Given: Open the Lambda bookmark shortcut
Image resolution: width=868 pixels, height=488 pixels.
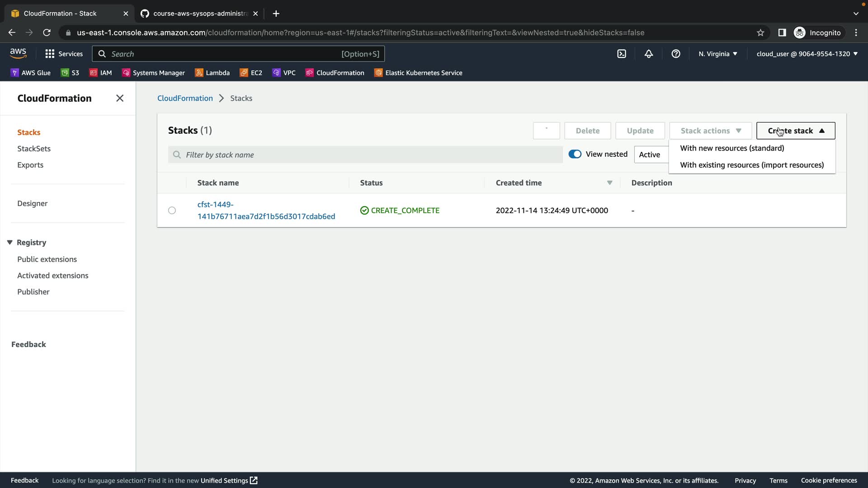Looking at the screenshot, I should point(212,73).
